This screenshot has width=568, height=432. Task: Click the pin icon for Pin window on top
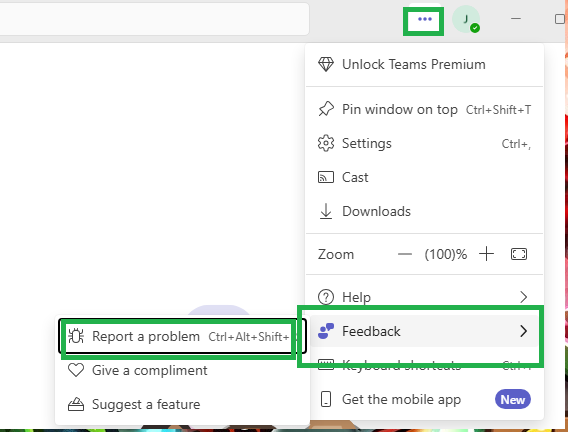click(326, 109)
